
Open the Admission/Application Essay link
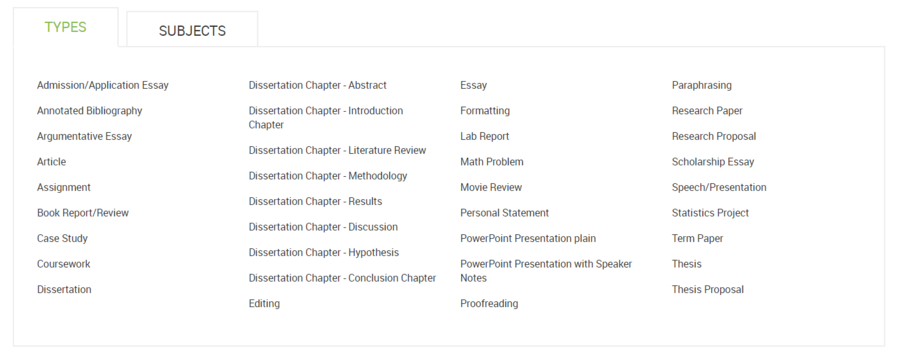click(x=103, y=85)
